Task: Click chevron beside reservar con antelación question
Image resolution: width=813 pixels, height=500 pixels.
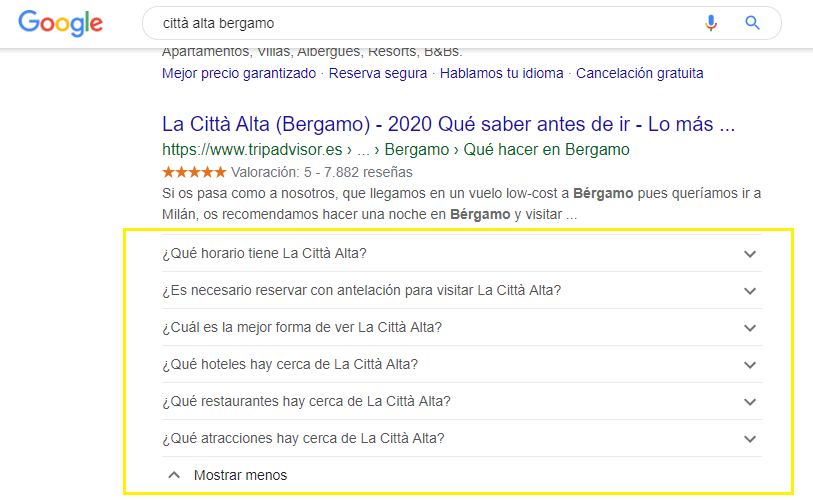Action: click(x=750, y=290)
